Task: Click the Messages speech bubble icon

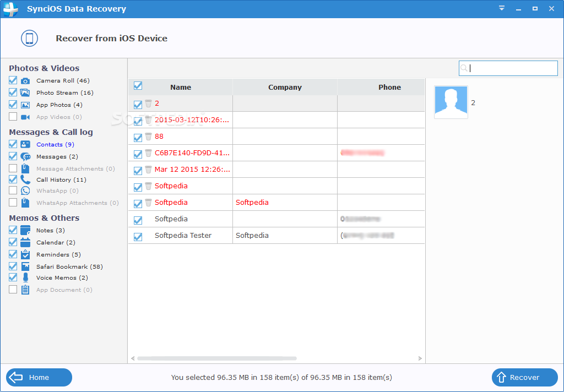Action: tap(25, 156)
